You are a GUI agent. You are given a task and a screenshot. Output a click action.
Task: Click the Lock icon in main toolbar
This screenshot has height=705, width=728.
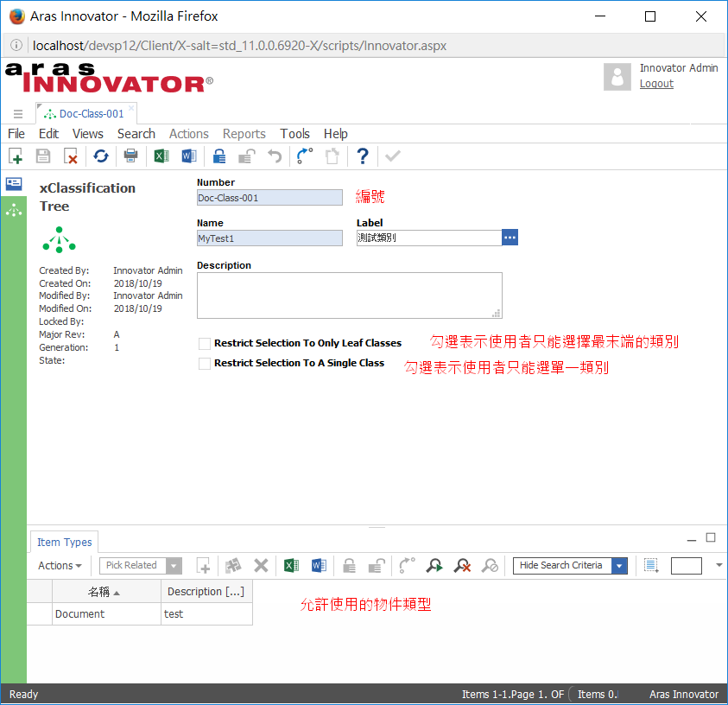coord(219,156)
